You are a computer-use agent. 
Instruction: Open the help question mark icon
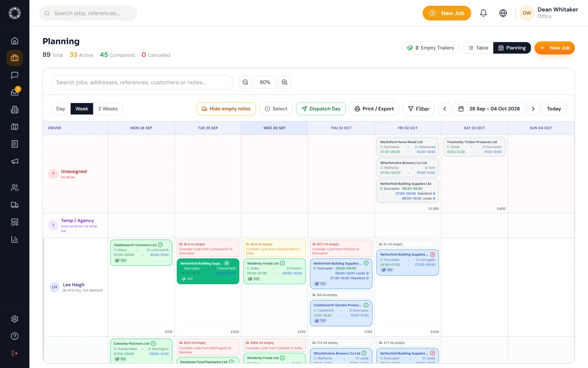click(15, 336)
